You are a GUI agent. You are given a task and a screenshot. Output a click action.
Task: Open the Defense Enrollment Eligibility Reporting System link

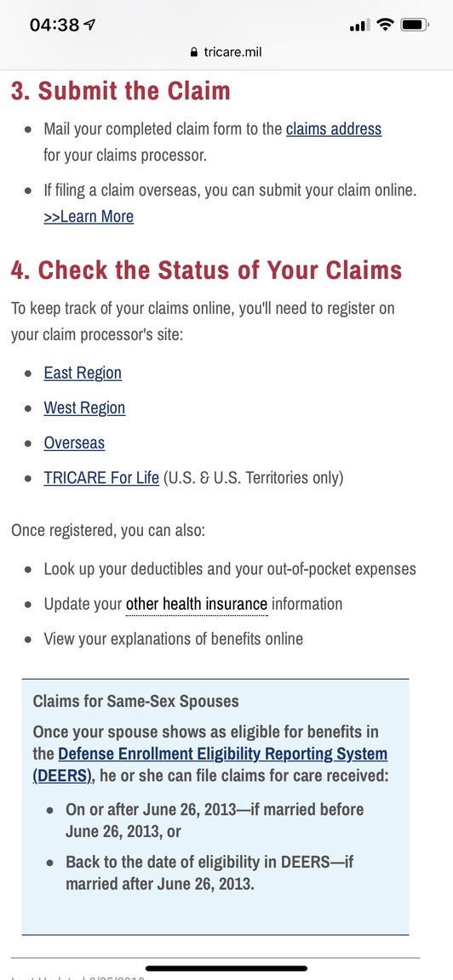[x=210, y=765]
